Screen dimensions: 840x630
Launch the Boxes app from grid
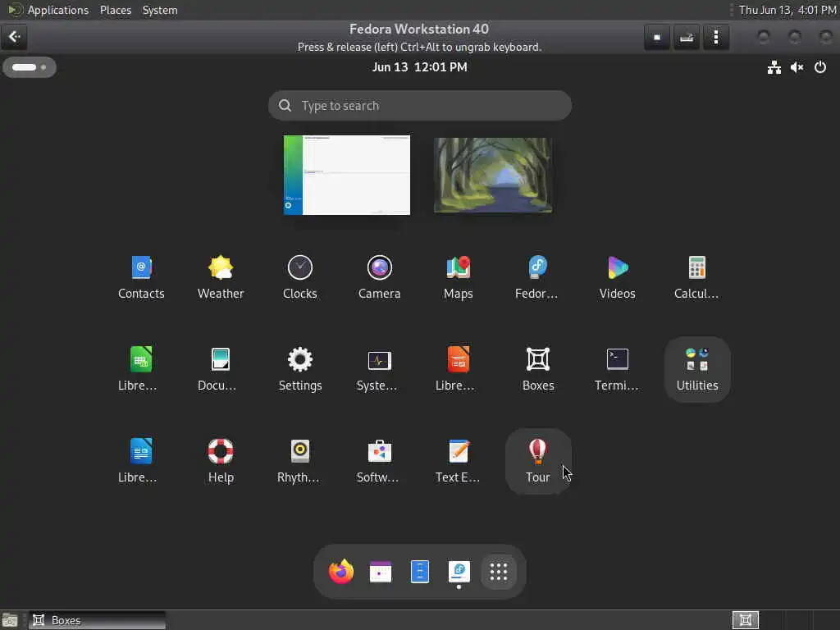[538, 370]
